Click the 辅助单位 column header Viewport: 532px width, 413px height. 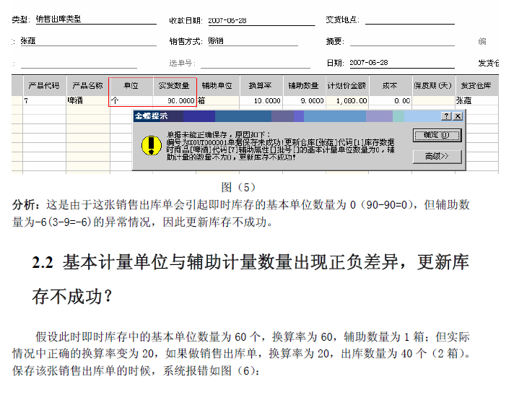point(217,85)
